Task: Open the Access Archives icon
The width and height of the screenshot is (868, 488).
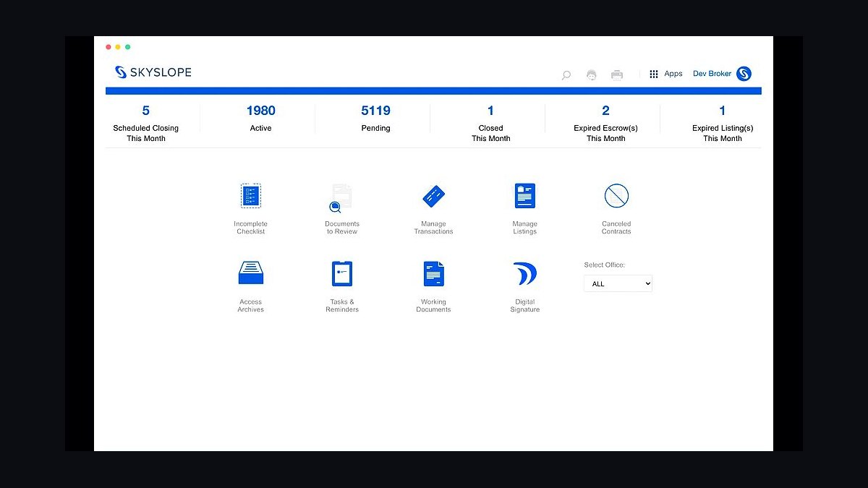Action: (x=251, y=273)
